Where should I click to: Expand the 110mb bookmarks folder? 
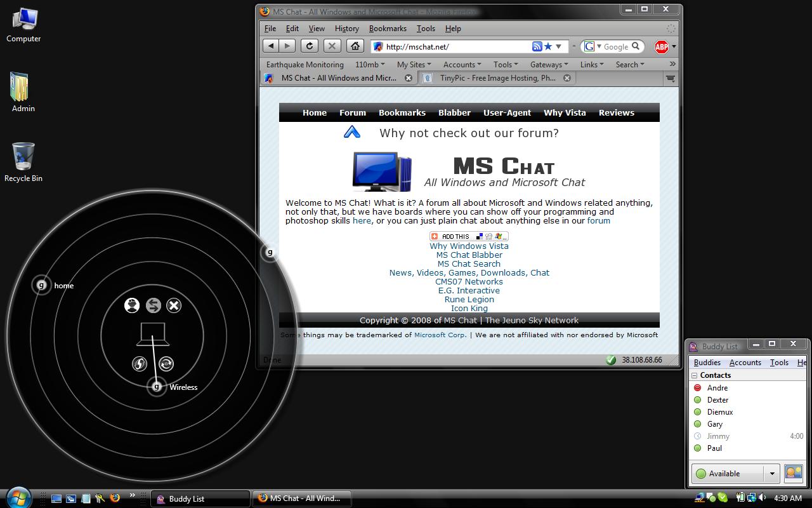pos(370,64)
